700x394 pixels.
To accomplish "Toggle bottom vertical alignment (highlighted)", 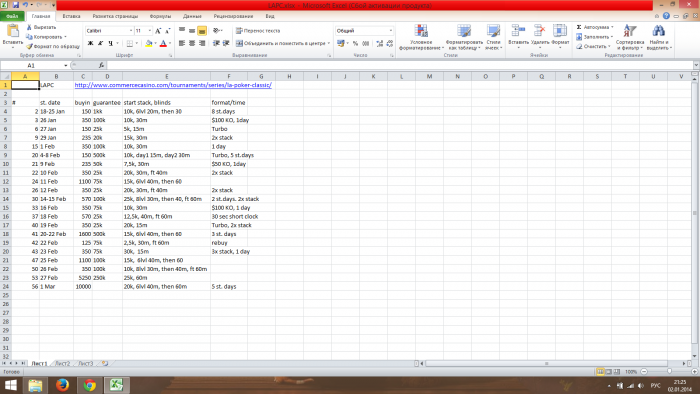I will click(202, 30).
